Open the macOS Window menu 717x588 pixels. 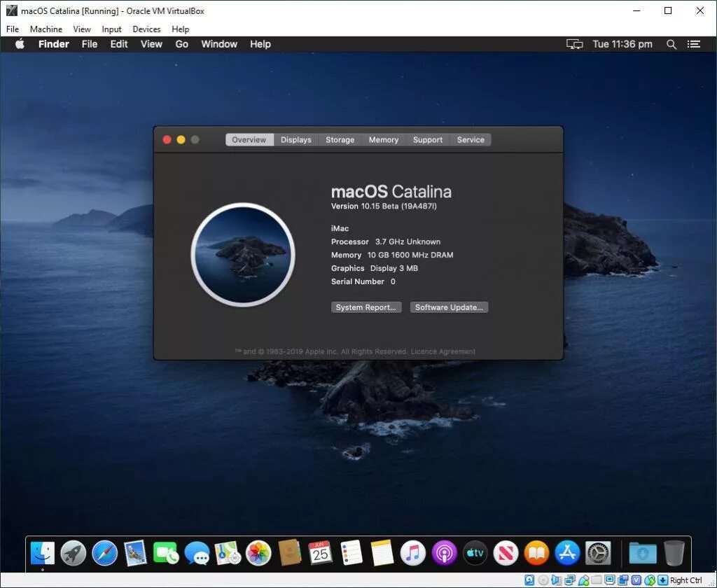[x=219, y=44]
